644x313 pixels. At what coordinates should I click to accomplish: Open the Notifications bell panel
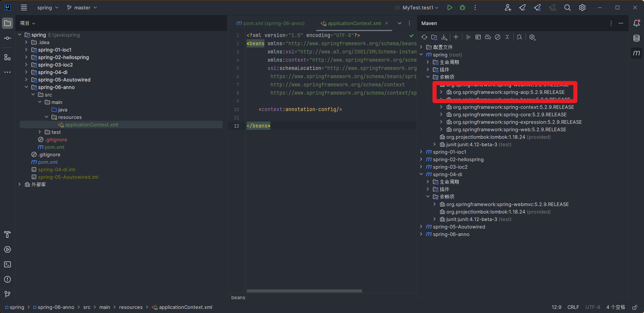pyautogui.click(x=637, y=23)
